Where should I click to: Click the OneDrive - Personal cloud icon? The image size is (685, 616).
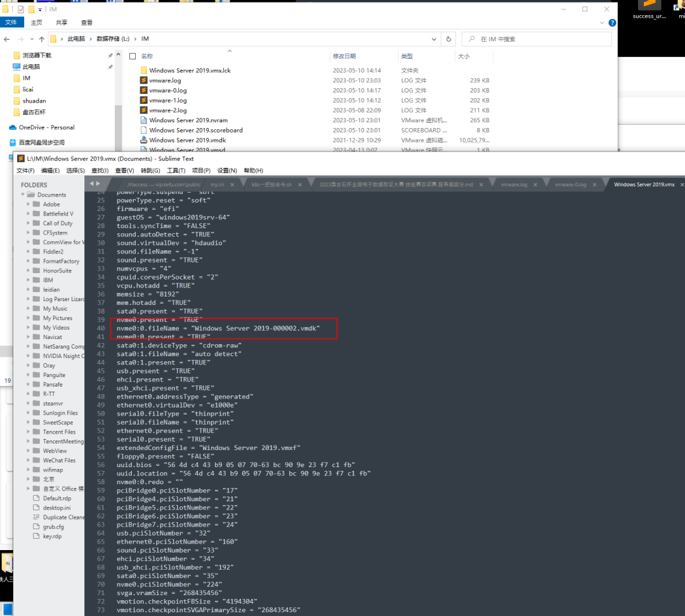point(13,127)
